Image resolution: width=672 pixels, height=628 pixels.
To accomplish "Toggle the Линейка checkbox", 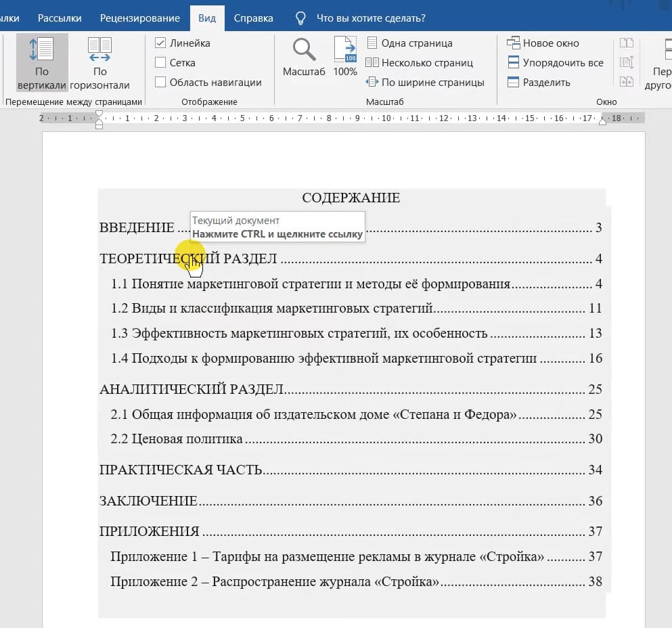I will pos(160,43).
